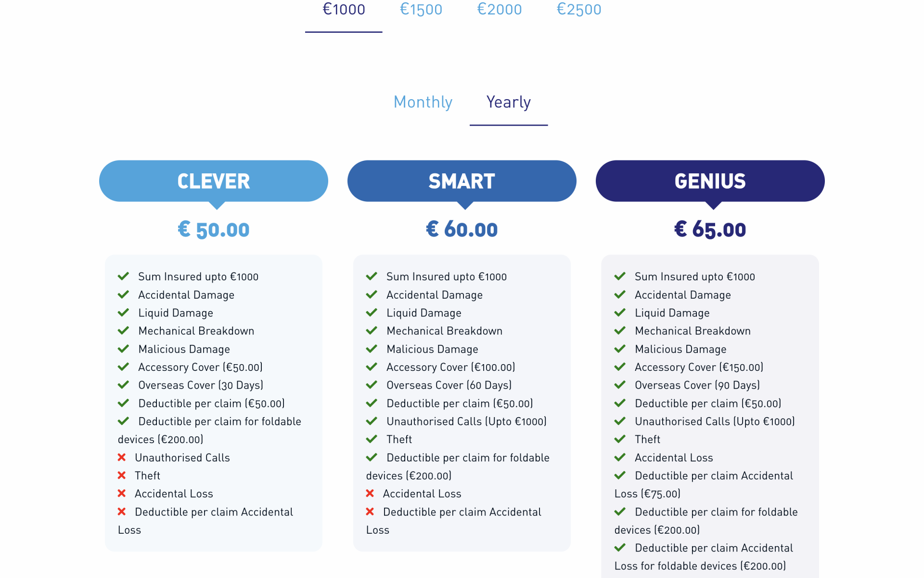Click the GENIUS plan header
Screen dimensions: 924x578
point(710,181)
